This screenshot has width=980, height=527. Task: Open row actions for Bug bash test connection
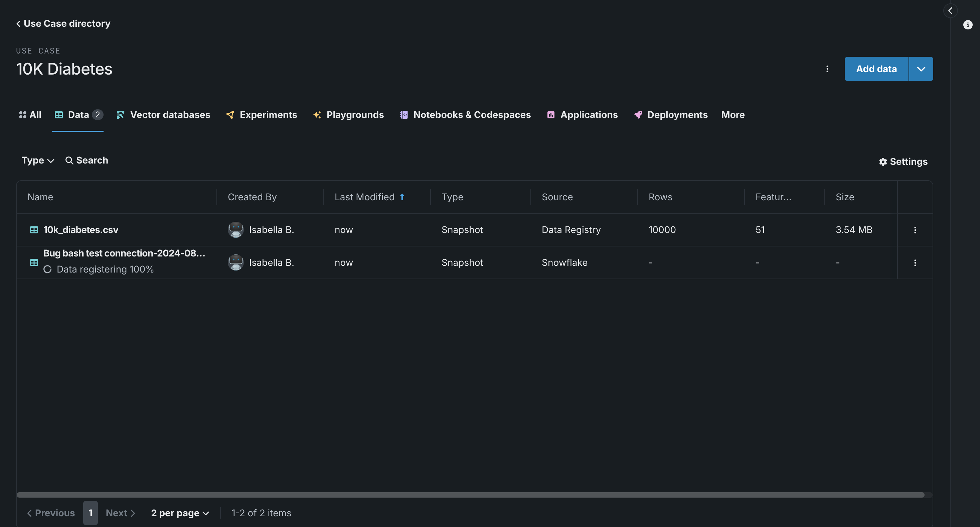point(915,263)
